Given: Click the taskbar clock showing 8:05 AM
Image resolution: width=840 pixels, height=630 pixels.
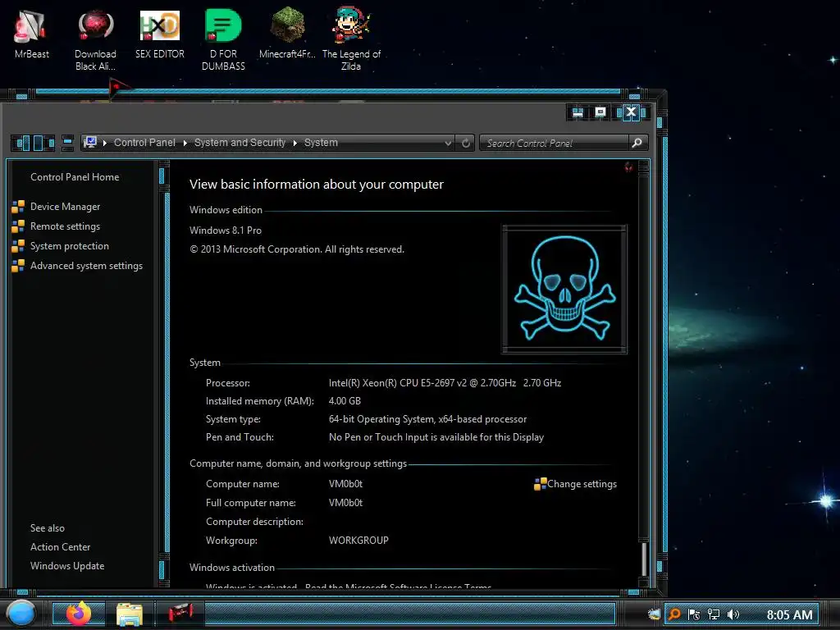Looking at the screenshot, I should pos(789,614).
